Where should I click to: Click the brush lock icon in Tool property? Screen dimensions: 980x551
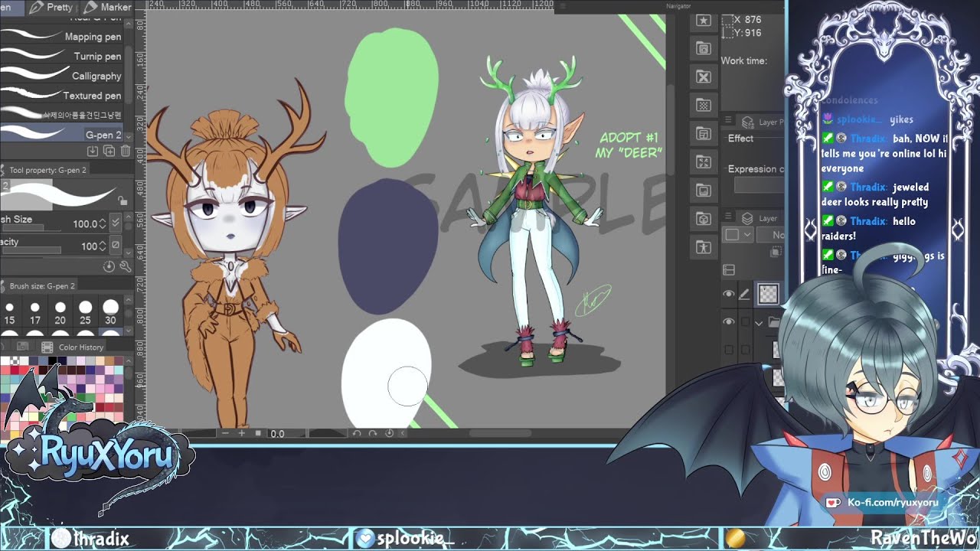tap(122, 201)
